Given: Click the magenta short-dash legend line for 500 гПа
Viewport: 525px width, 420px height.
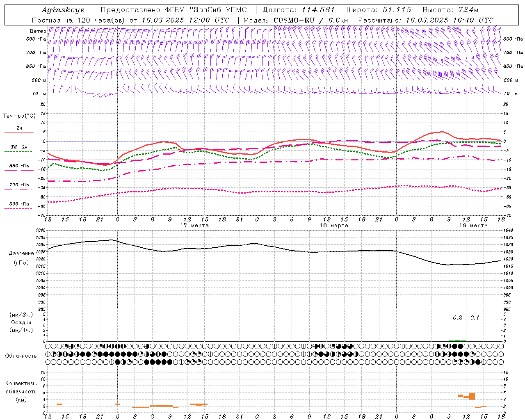Looking at the screenshot, I should click(x=18, y=208).
